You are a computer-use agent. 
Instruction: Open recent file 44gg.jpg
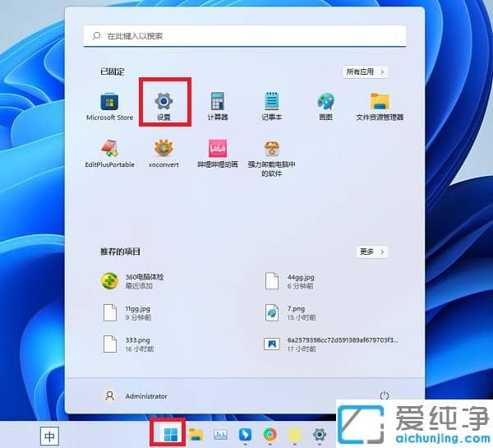pos(289,281)
